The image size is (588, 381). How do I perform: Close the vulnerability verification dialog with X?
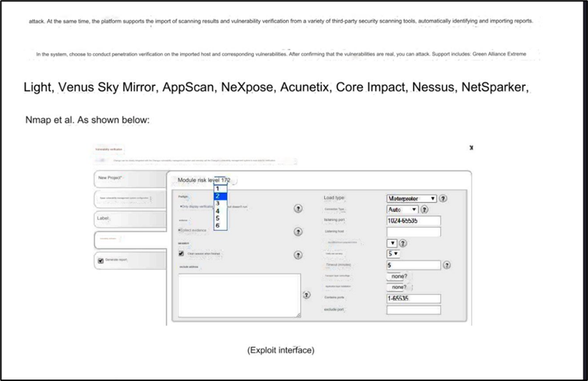tap(471, 148)
